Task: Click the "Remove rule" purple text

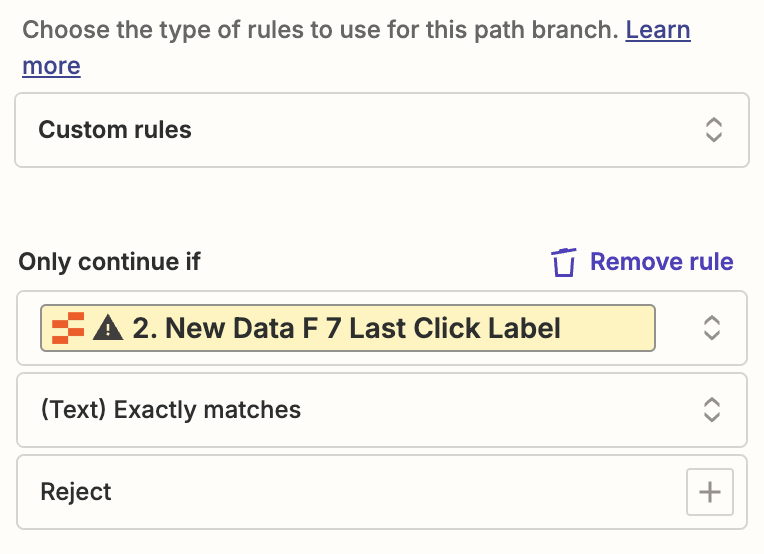Action: [x=661, y=262]
